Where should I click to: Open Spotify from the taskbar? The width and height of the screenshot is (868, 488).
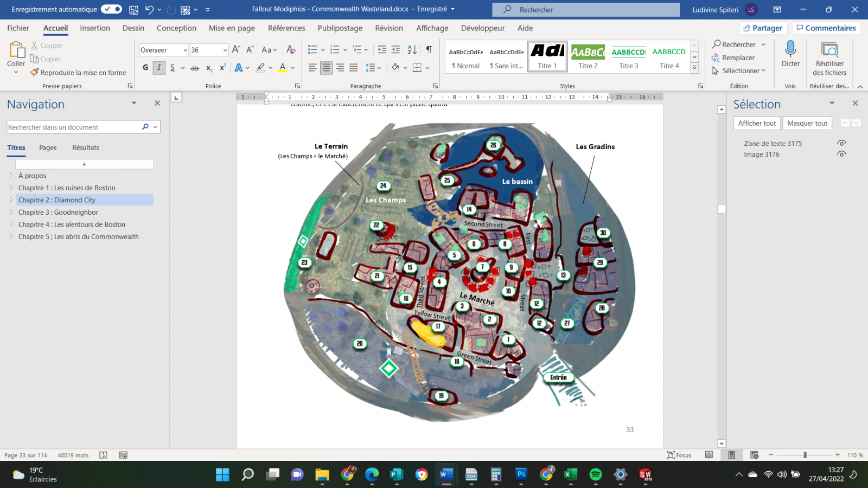point(595,474)
